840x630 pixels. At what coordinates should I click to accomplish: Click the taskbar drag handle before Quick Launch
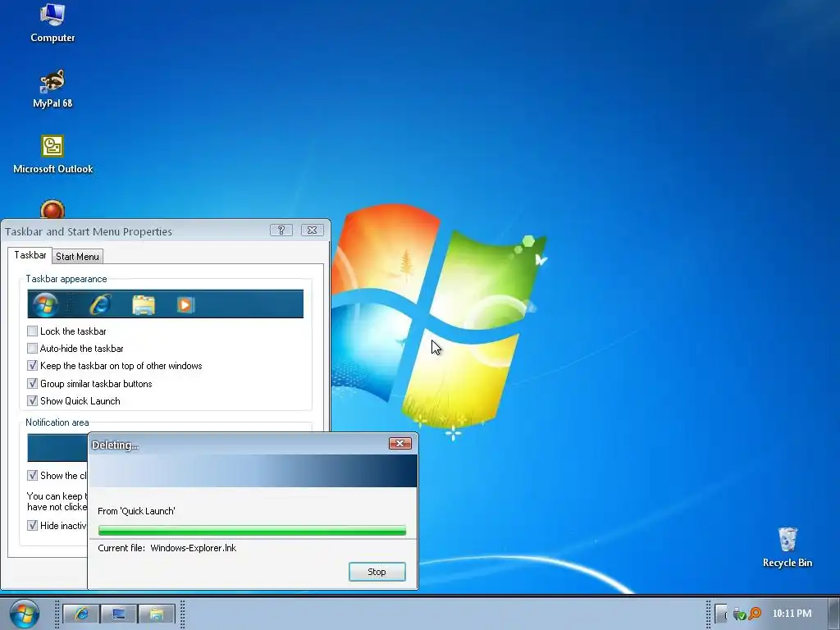57,614
